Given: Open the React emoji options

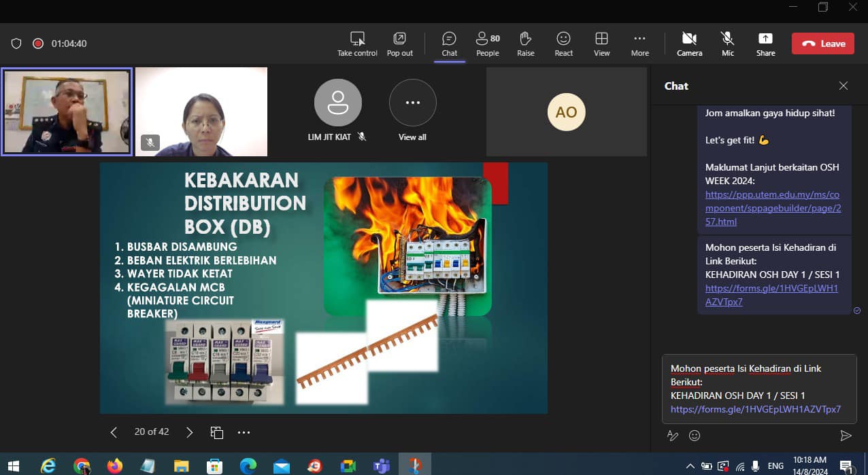Looking at the screenshot, I should (563, 43).
